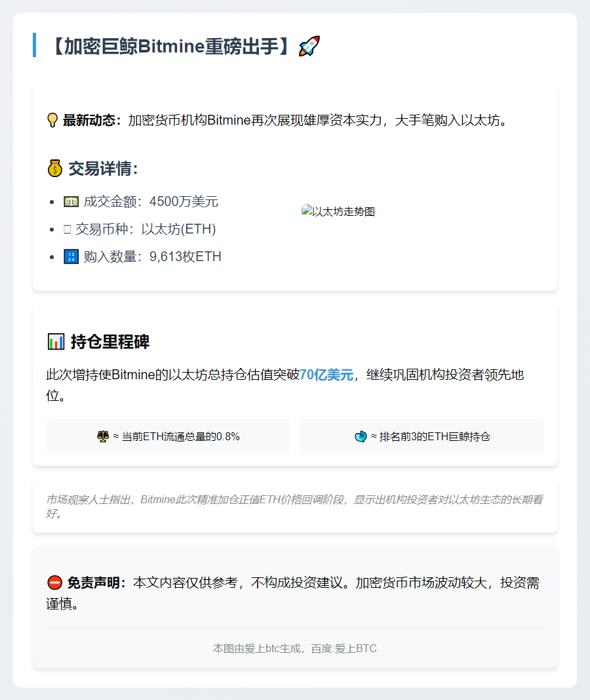Click the broken 以太坊走势图 image placeholder
This screenshot has height=700, width=590.
tap(338, 211)
